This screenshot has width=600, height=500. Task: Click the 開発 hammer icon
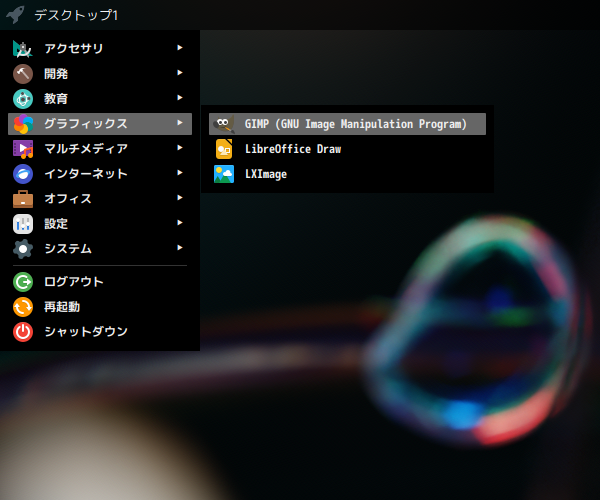tap(23, 74)
